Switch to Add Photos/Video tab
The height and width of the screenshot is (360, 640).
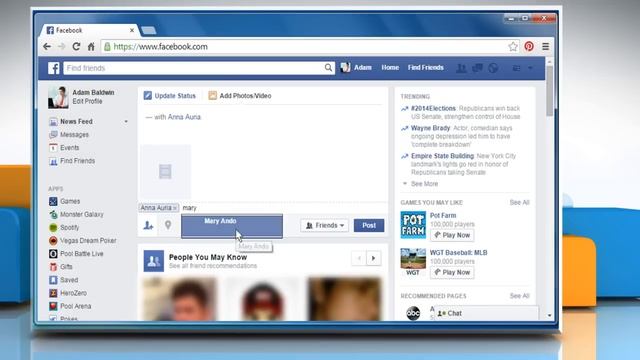240,96
